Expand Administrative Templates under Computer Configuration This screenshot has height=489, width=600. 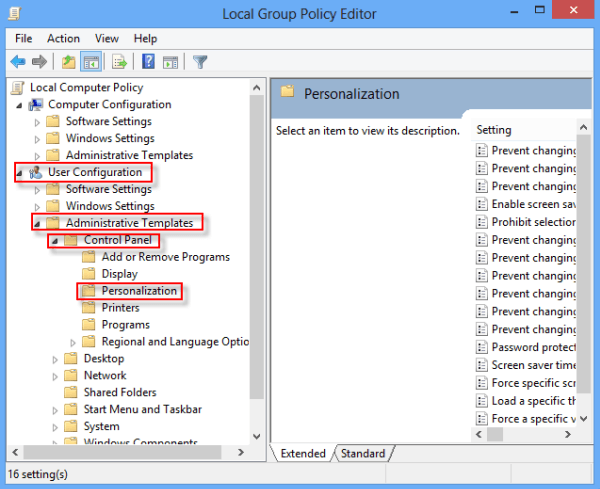pyautogui.click(x=37, y=156)
